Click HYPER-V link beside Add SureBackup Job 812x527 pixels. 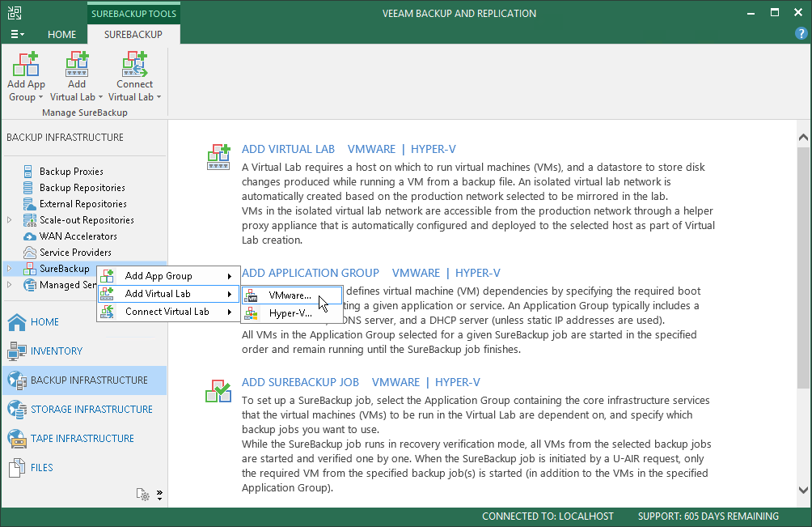[x=458, y=382]
